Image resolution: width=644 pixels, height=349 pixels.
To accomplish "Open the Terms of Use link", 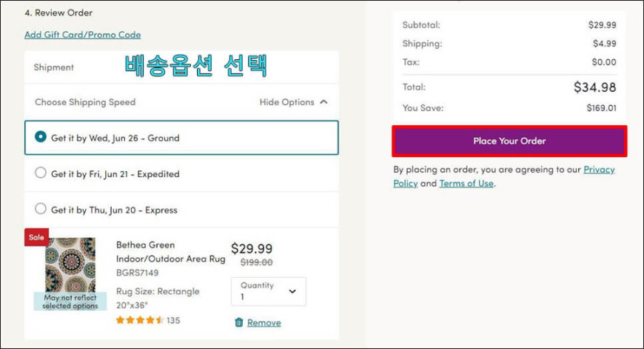I will [466, 183].
